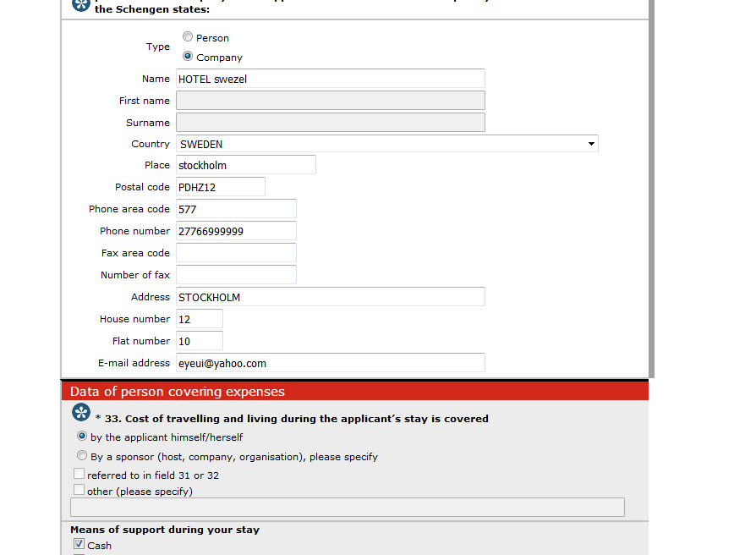Click the Phone area code field
The image size is (756, 555).
[x=236, y=209]
